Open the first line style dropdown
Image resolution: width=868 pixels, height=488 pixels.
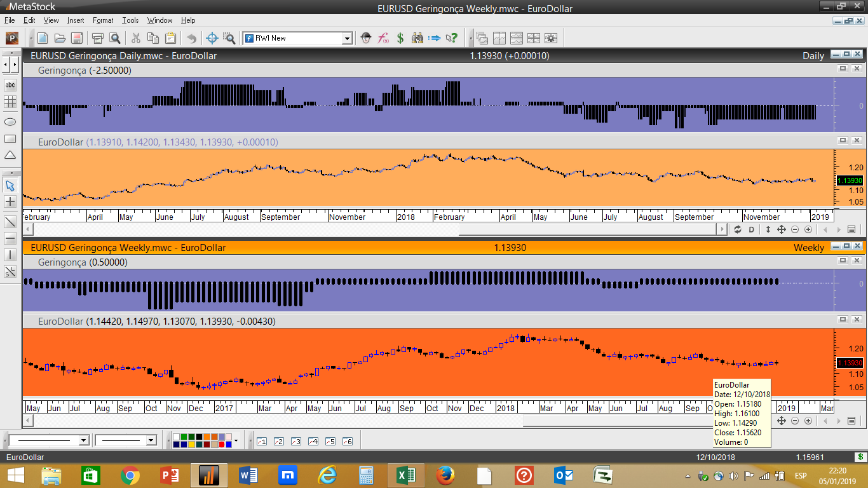coord(83,440)
